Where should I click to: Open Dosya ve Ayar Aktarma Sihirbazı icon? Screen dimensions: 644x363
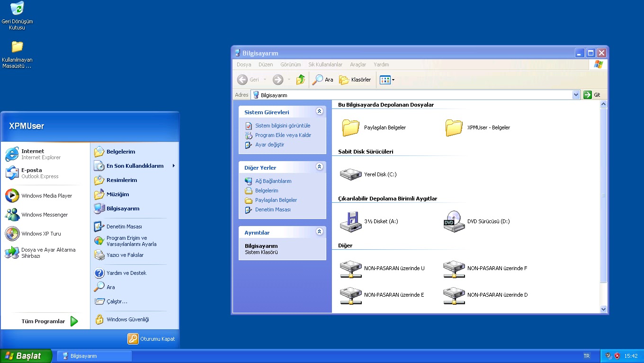(x=12, y=253)
